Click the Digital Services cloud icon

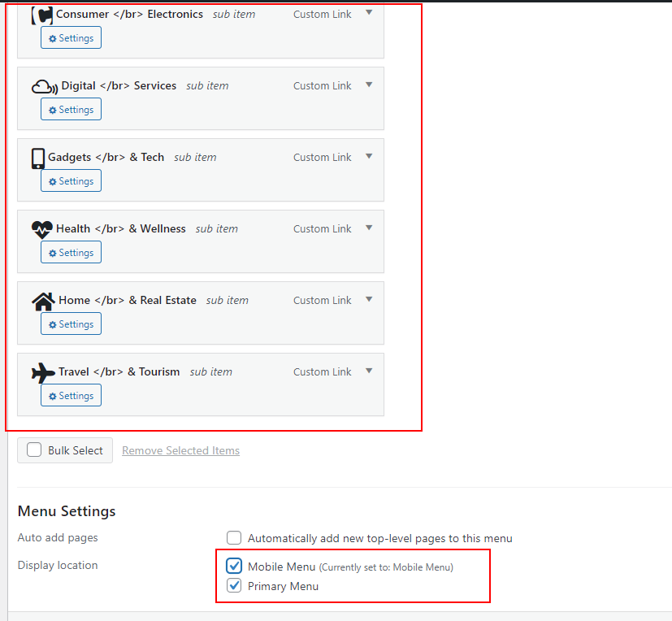coord(45,87)
